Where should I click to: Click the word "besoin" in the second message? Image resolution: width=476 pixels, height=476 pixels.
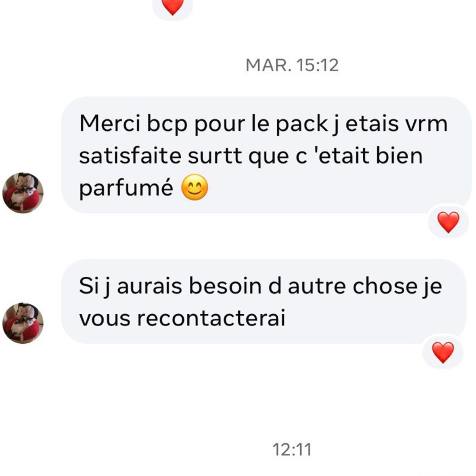point(225,286)
